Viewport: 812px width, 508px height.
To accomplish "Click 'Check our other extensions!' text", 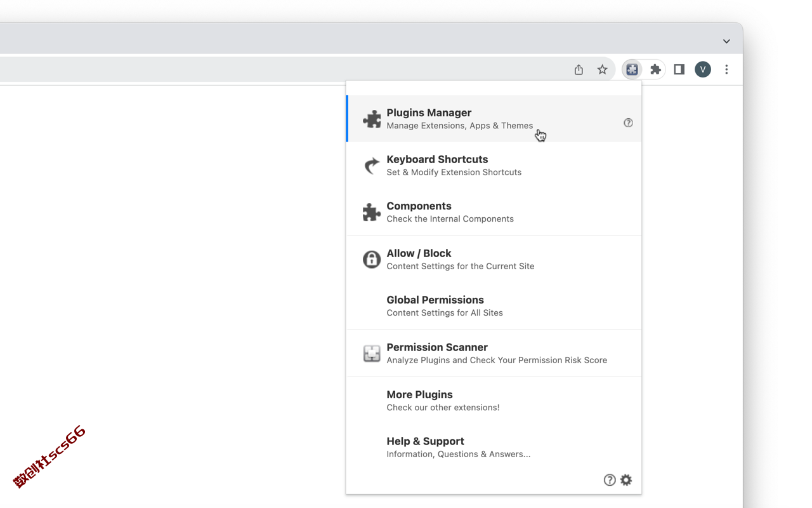I will 443,408.
